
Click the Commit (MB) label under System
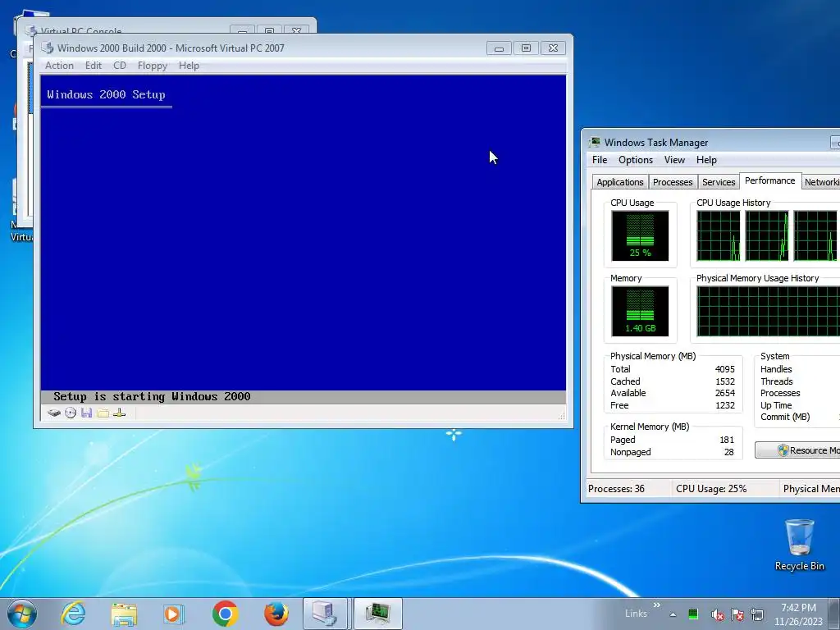pos(785,417)
